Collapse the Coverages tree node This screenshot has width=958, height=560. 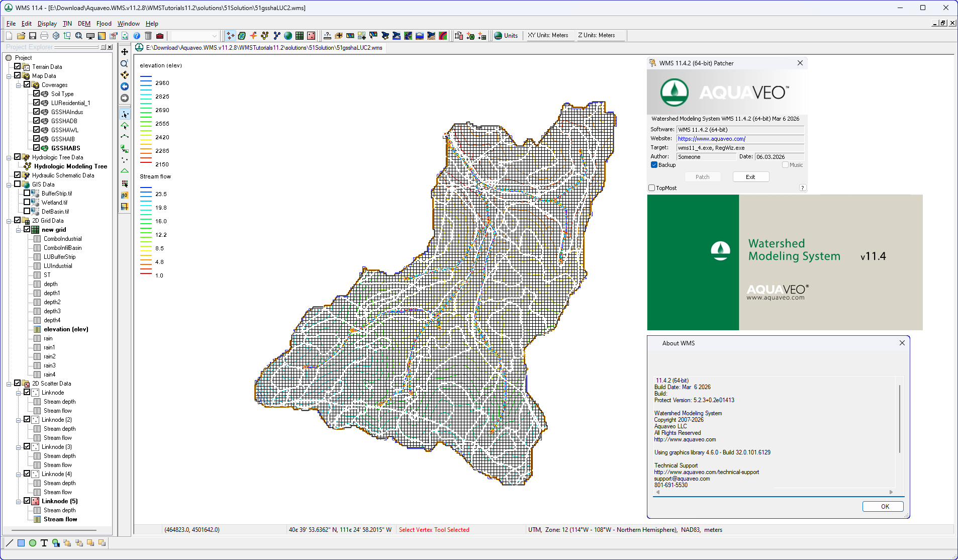(x=18, y=85)
